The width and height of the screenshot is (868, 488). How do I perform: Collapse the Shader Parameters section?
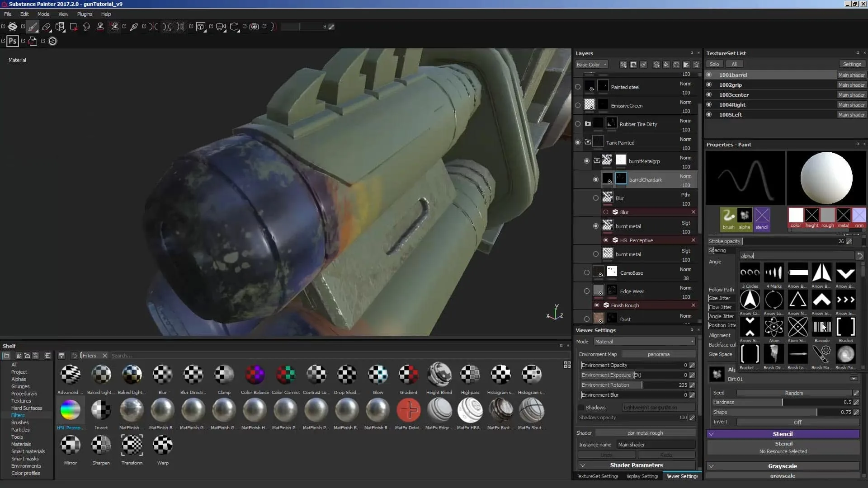click(583, 465)
